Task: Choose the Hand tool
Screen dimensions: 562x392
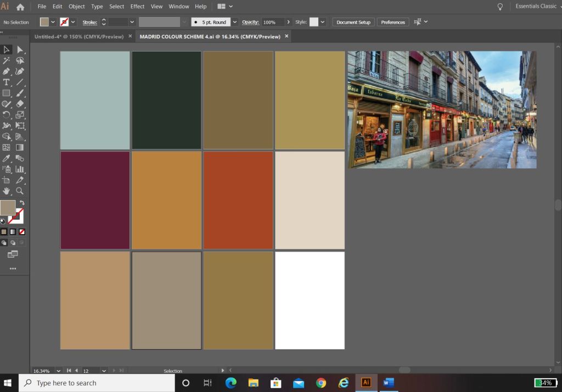Action: pyautogui.click(x=7, y=191)
